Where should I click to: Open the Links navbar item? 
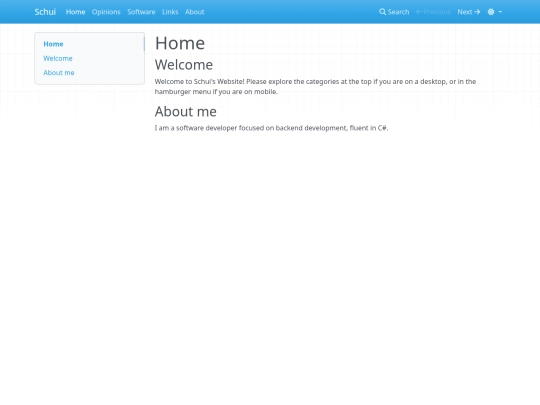click(x=170, y=12)
